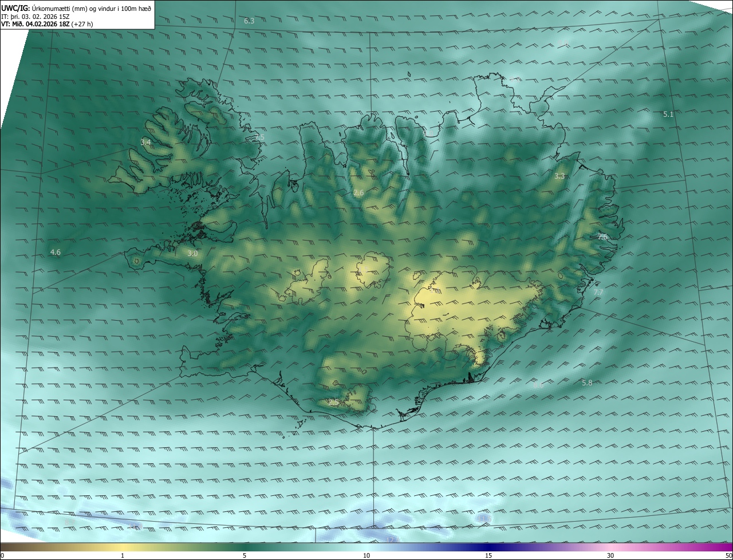Click the map value label '2.6'
733x560 pixels.
[x=358, y=193]
